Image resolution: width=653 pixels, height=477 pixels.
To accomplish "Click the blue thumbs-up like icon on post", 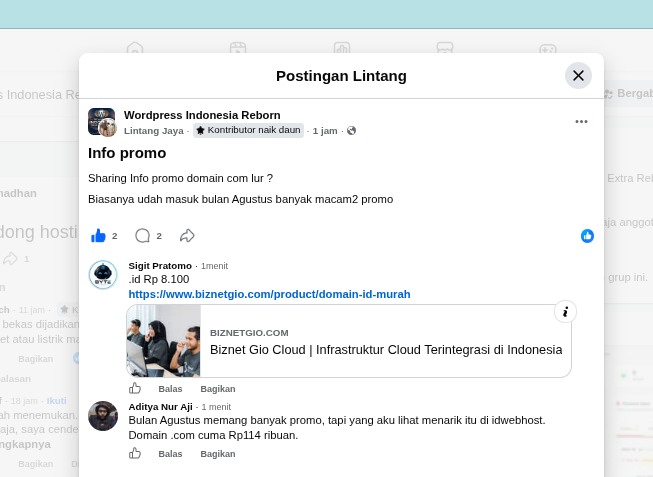I will pyautogui.click(x=98, y=236).
